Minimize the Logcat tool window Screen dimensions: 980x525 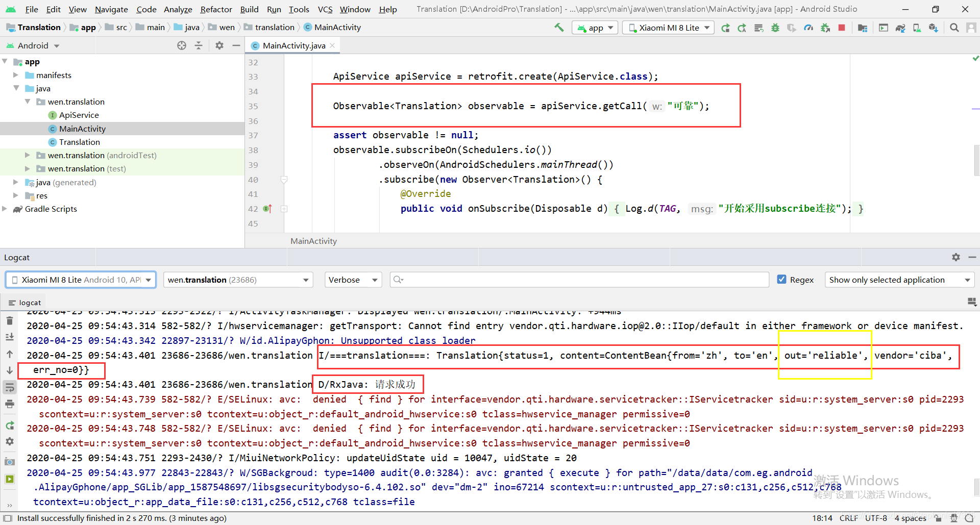point(972,257)
